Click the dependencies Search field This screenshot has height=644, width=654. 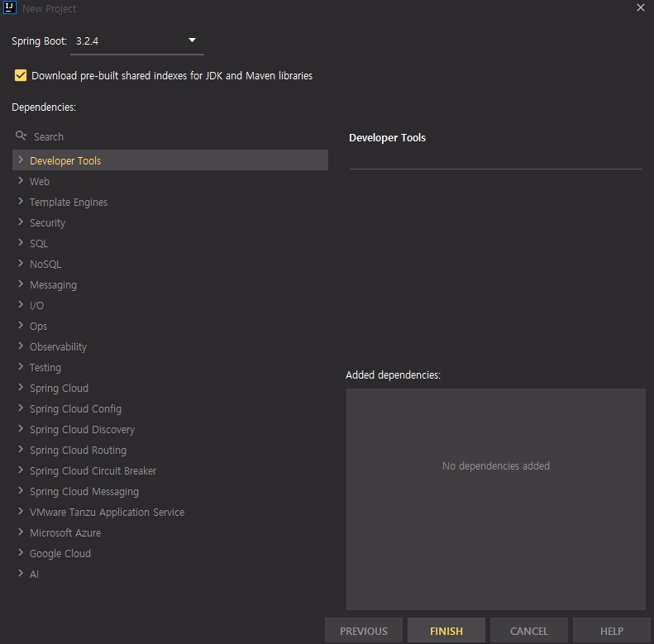click(x=170, y=136)
